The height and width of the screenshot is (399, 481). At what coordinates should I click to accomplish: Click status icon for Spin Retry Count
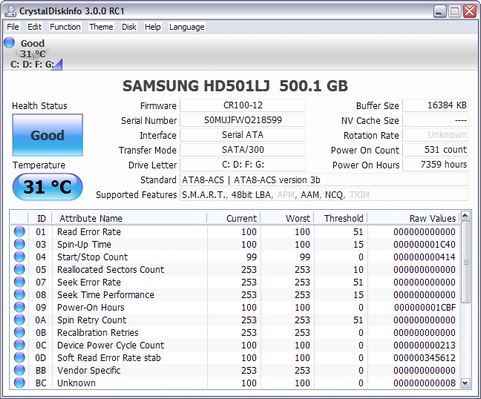(19, 320)
